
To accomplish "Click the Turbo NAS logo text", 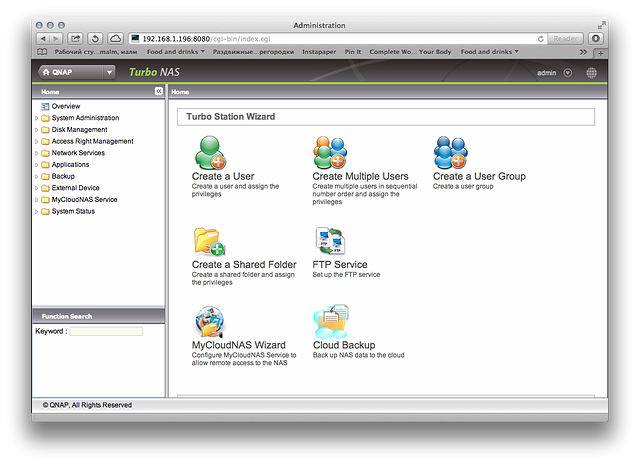I will [x=154, y=72].
